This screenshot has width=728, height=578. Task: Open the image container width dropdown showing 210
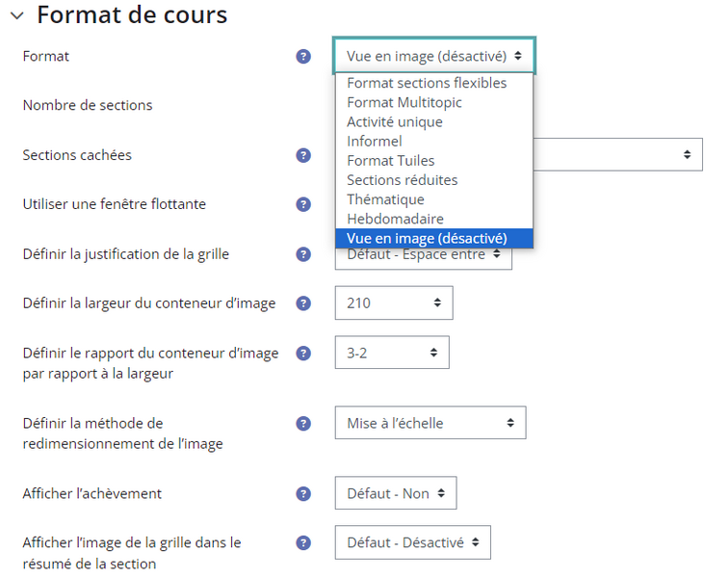pos(394,302)
